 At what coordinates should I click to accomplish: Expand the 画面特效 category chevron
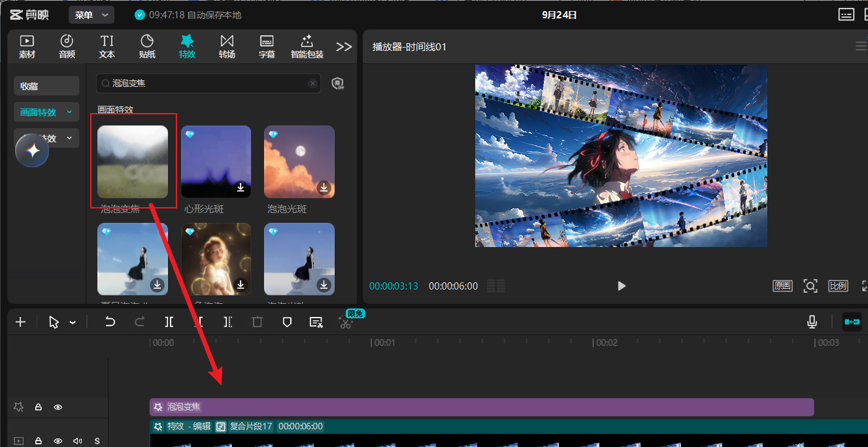click(69, 112)
